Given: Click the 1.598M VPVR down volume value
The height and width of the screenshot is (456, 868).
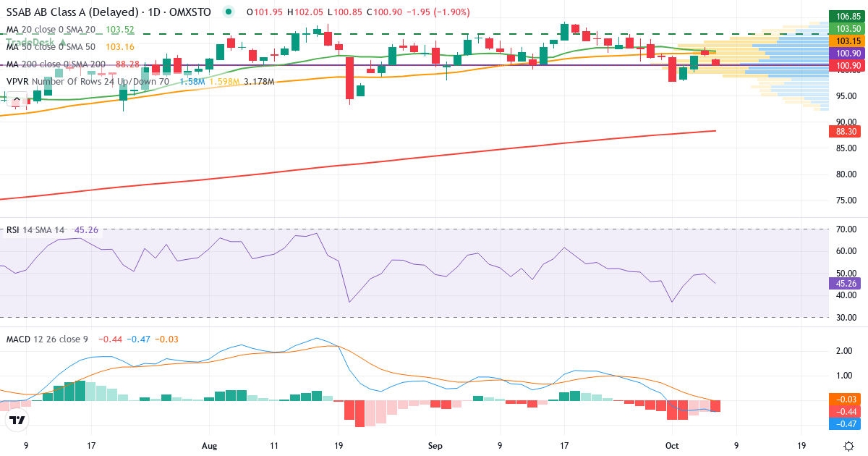Looking at the screenshot, I should [x=224, y=82].
